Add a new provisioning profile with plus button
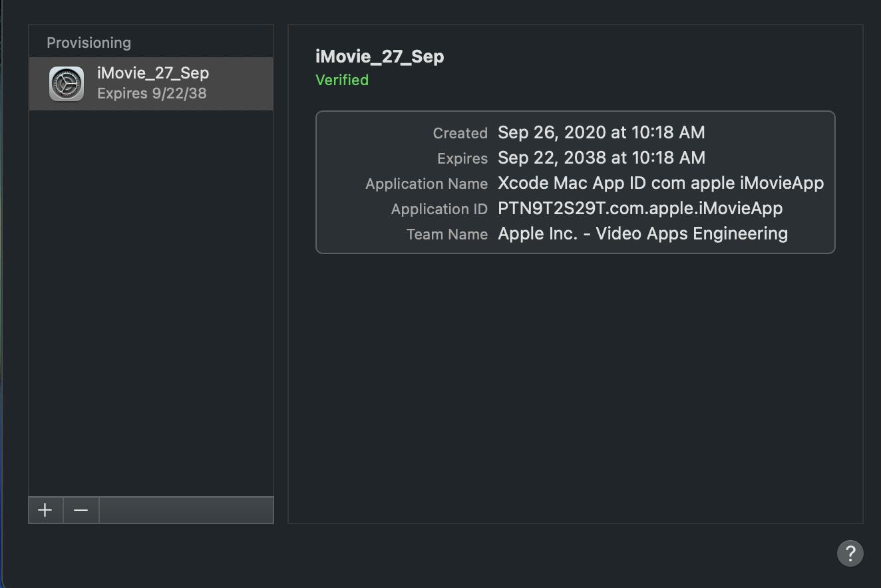The height and width of the screenshot is (588, 881). click(x=45, y=510)
